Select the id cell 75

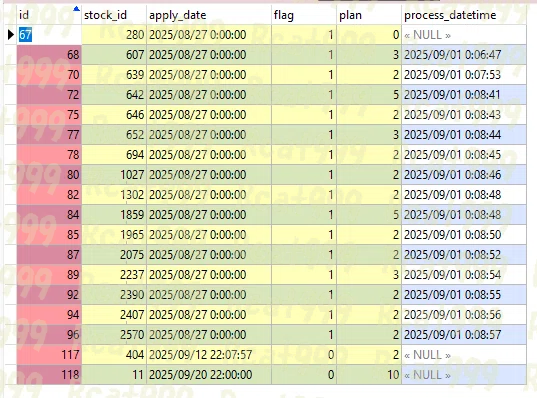tap(49, 115)
